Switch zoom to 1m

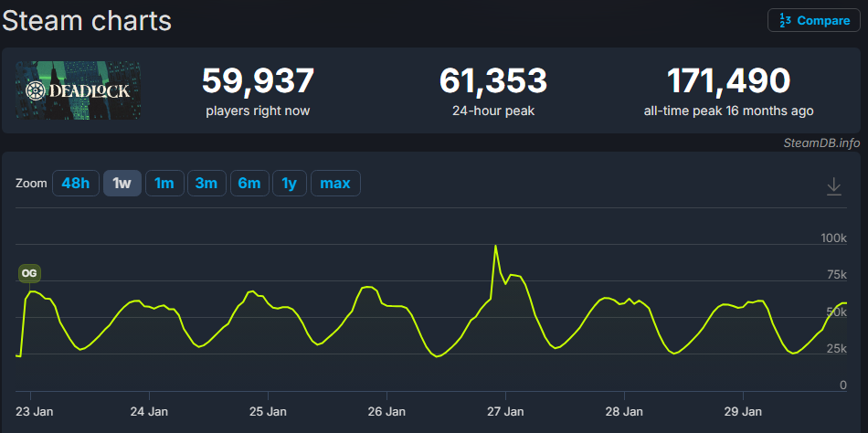[164, 184]
